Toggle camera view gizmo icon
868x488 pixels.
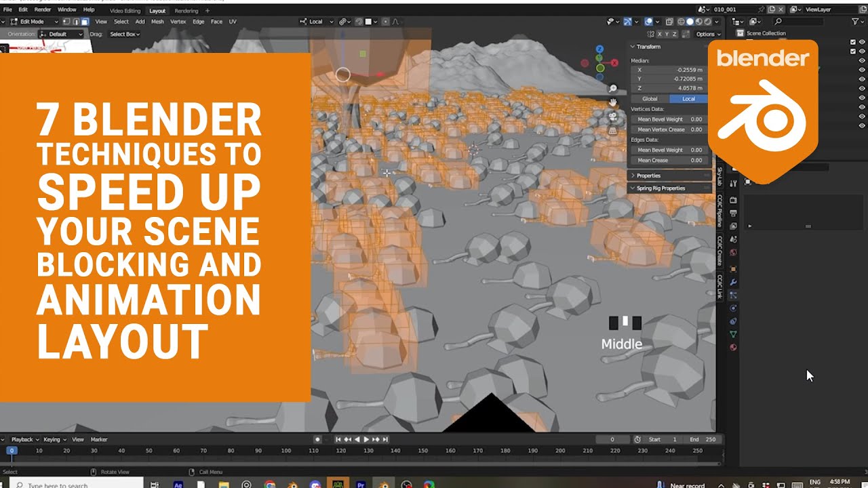pos(613,116)
